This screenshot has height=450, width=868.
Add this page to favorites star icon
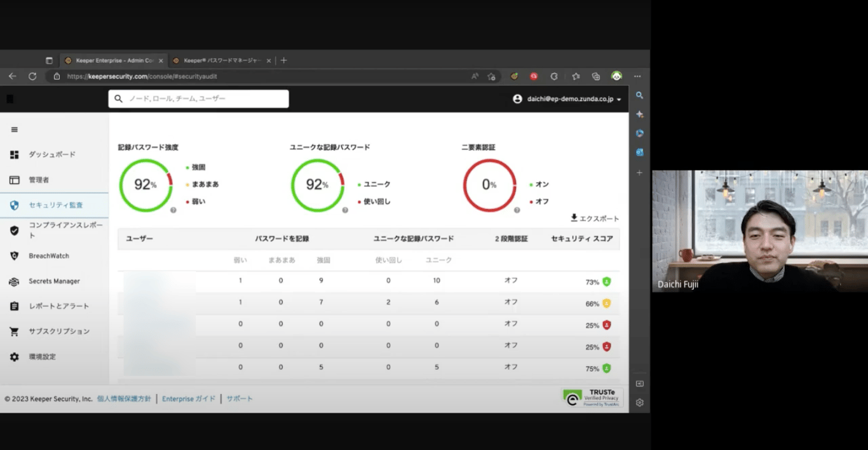(491, 76)
